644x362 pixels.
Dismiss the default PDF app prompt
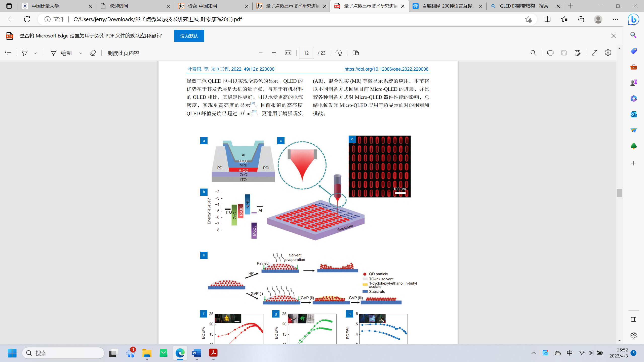tap(614, 36)
